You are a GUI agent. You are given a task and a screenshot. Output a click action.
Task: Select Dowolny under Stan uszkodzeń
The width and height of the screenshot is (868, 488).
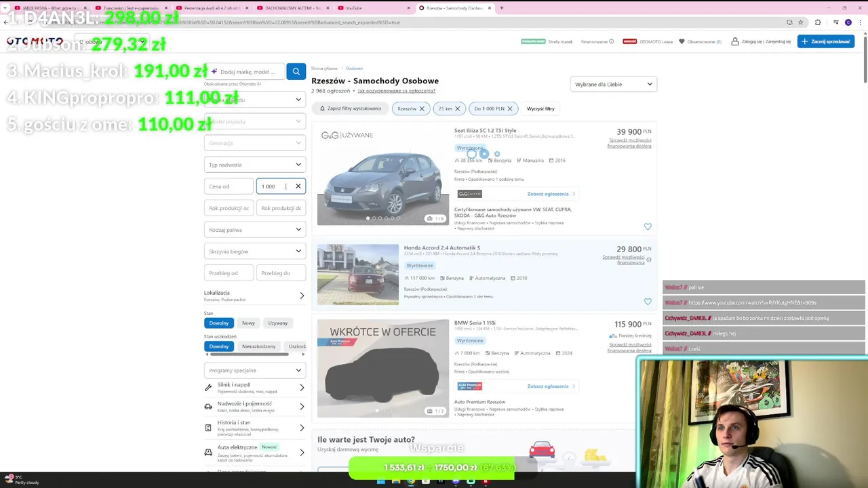(219, 346)
